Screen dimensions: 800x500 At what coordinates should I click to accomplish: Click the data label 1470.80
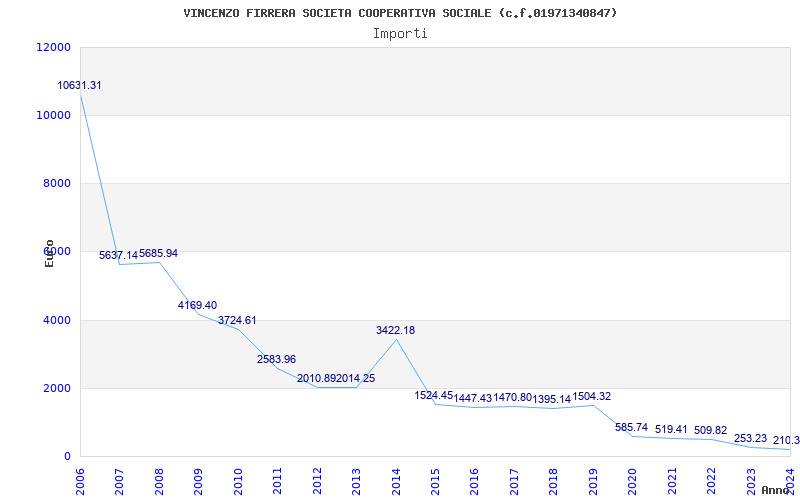click(x=513, y=397)
